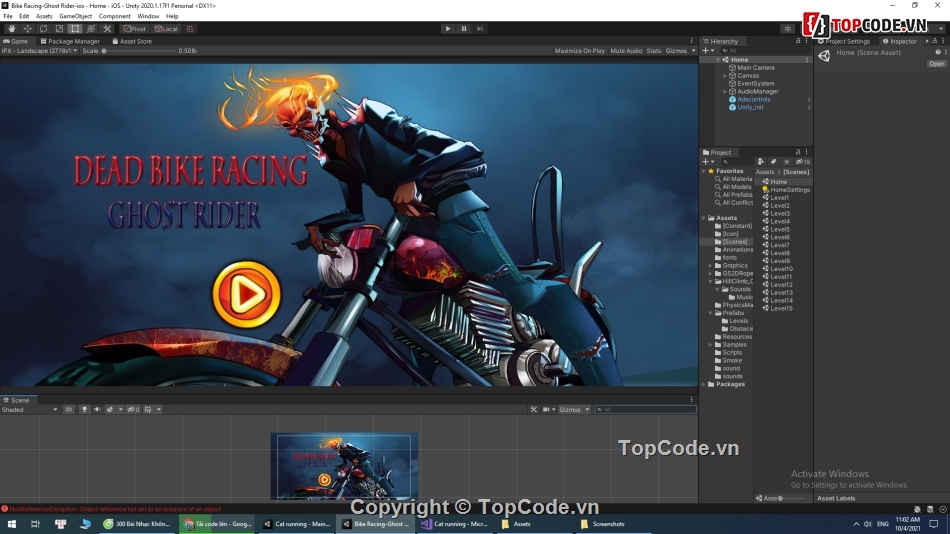
Task: Select the Rotate tool
Action: click(43, 28)
